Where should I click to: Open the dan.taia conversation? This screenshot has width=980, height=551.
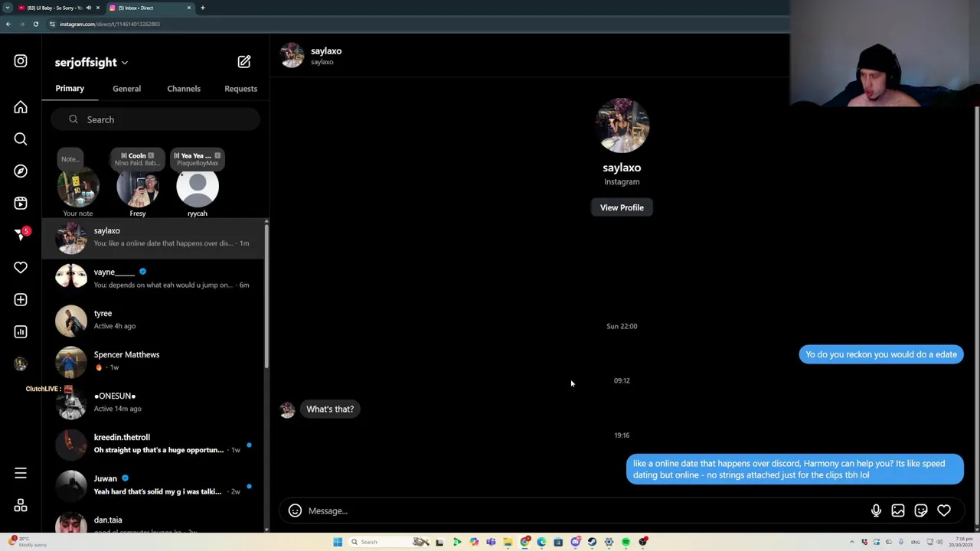153,520
